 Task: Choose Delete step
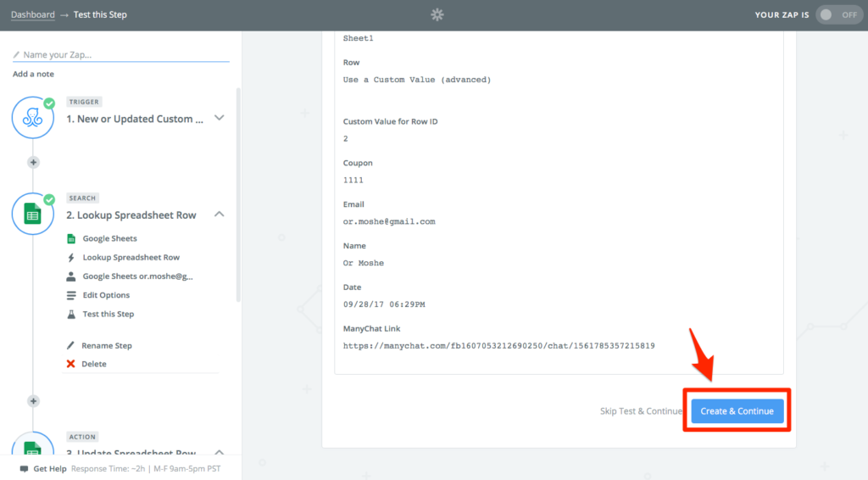[94, 364]
